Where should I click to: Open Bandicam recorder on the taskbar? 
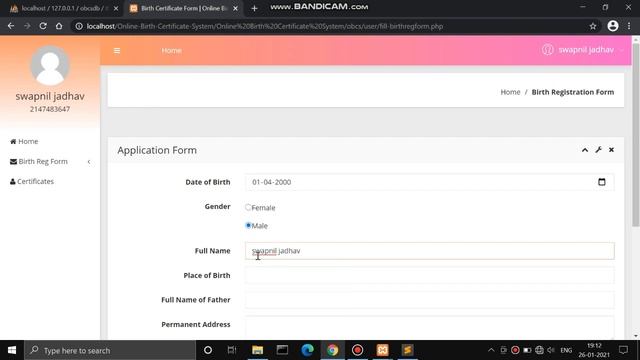358,350
